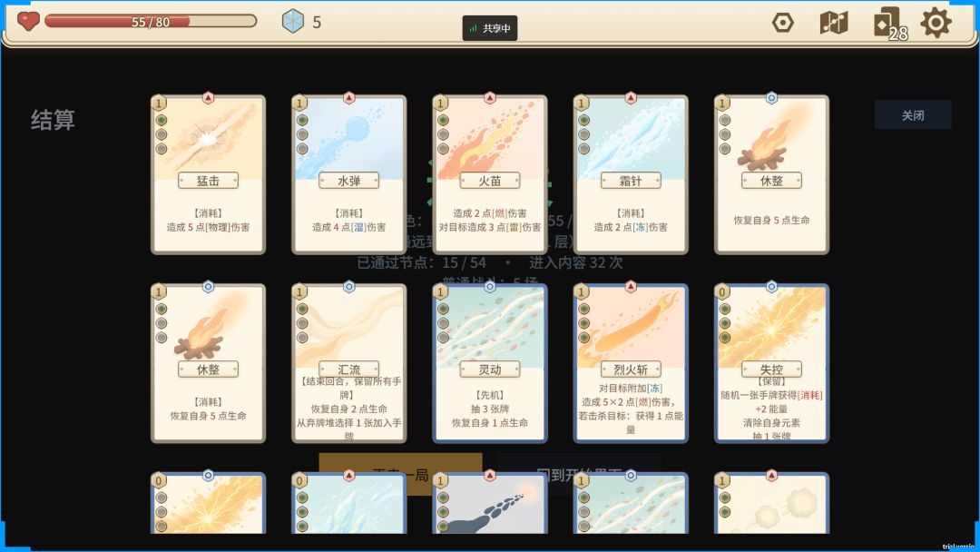Click the red triangle badge atop 烈火斩 card
The image size is (980, 552).
[x=631, y=286]
